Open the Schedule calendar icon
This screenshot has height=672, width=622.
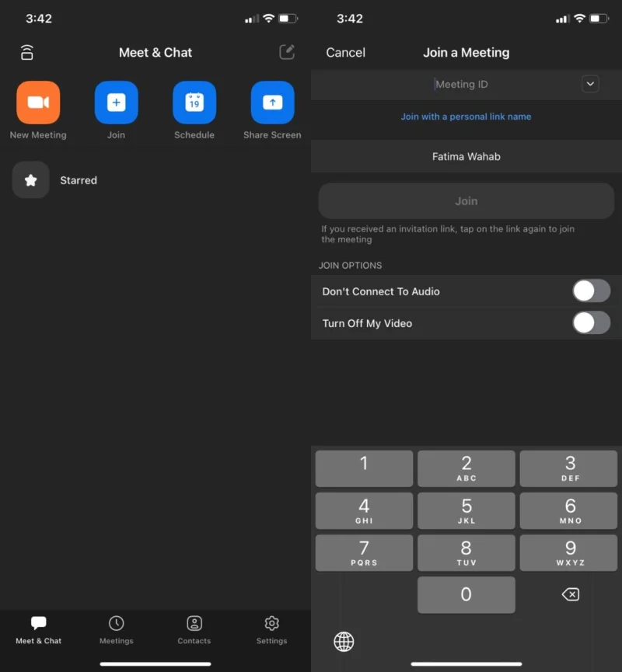tap(194, 103)
